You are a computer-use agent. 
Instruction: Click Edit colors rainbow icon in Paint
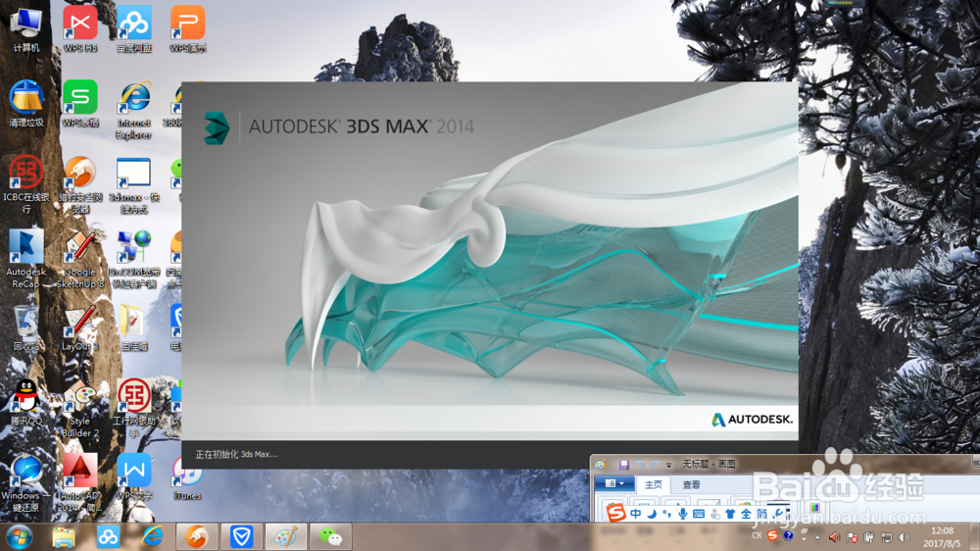(814, 508)
